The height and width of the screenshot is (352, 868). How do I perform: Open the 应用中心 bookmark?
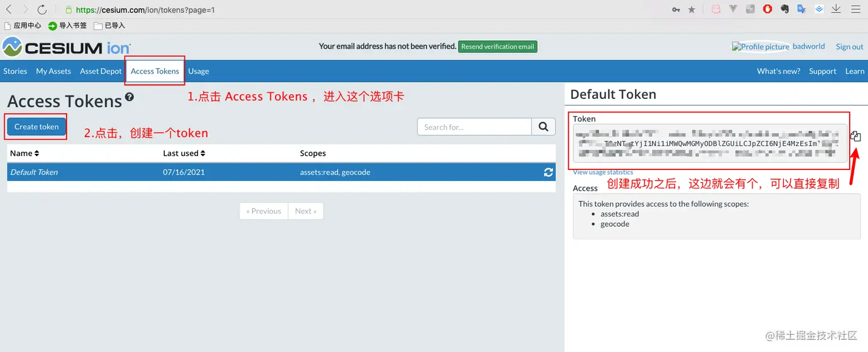23,26
